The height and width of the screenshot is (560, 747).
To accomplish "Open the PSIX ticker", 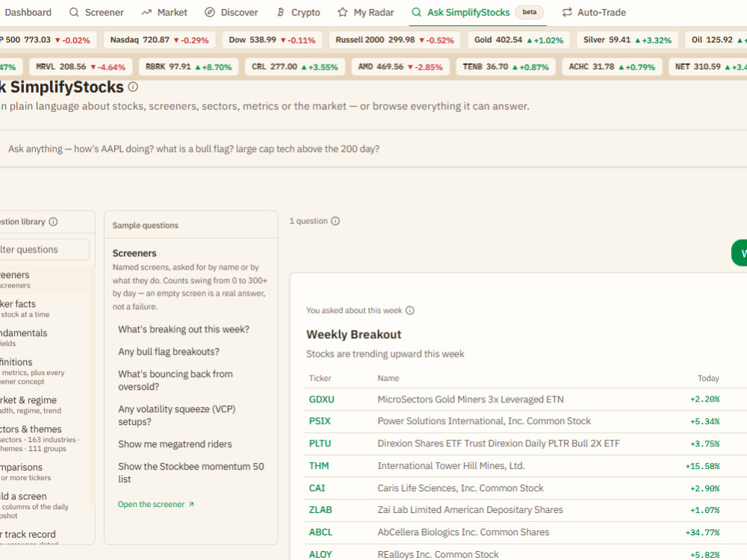I will [320, 421].
